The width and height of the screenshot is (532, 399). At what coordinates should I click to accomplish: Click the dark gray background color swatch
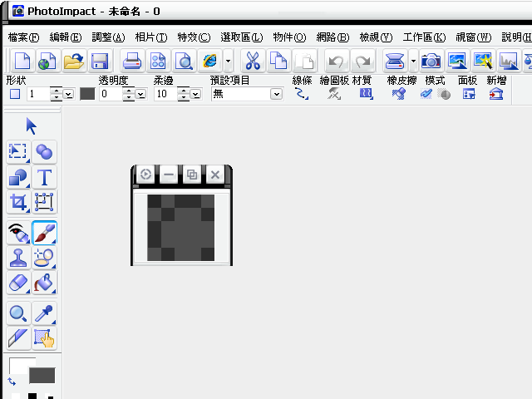[42, 376]
